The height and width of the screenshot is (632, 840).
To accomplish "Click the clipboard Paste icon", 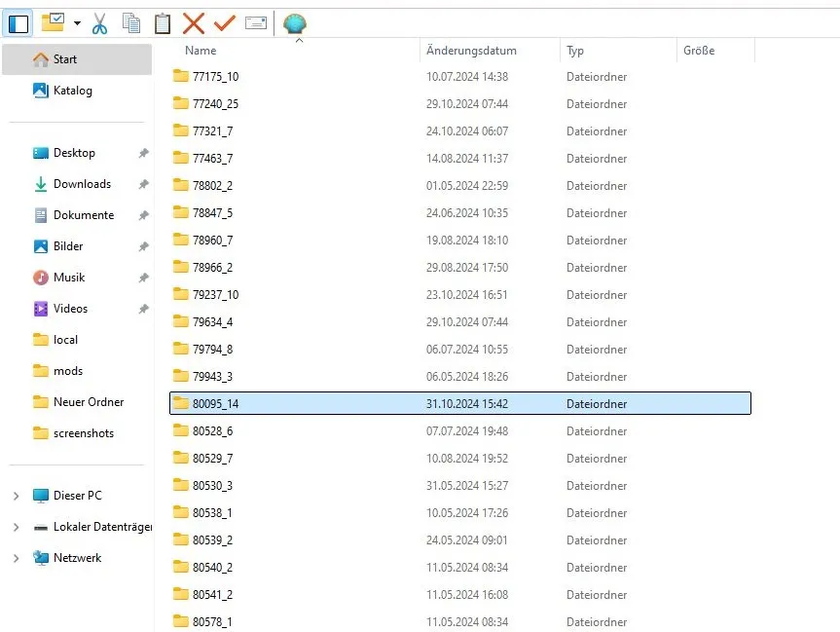I will tap(163, 22).
